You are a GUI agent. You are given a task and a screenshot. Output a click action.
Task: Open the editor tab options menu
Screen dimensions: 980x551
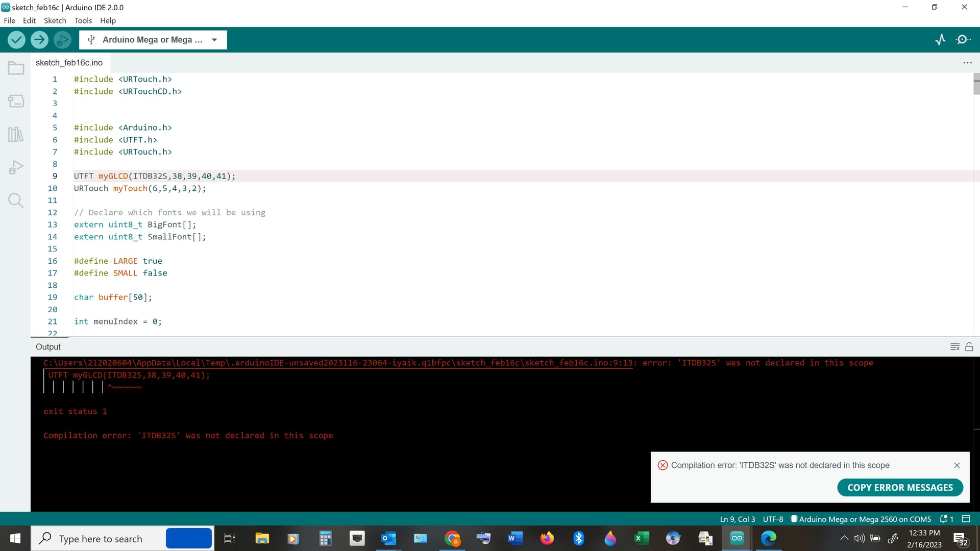pyautogui.click(x=968, y=62)
